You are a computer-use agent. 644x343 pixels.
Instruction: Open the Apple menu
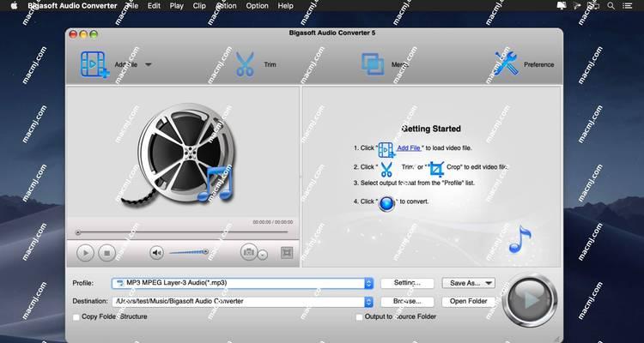click(14, 6)
